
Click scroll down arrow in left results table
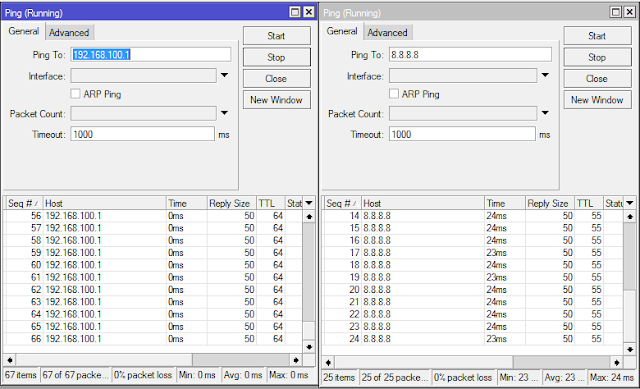point(309,347)
